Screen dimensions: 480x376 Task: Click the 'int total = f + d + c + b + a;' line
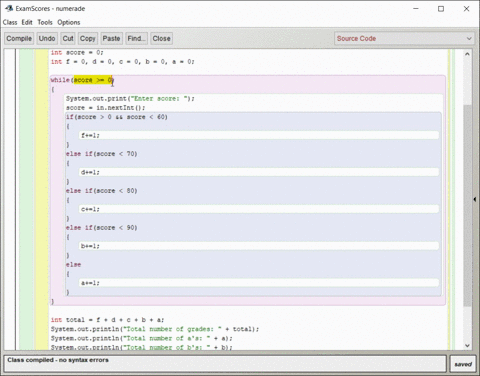tap(107, 320)
